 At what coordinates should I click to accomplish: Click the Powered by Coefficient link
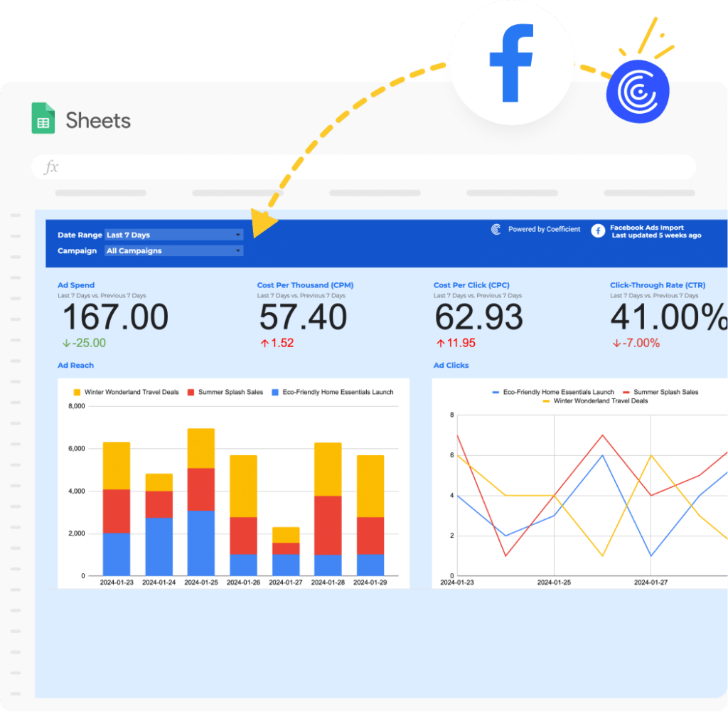(544, 230)
